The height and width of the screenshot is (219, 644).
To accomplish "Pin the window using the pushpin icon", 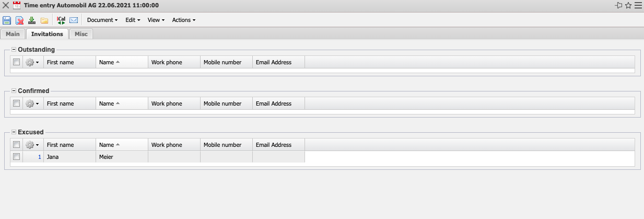I will 619,6.
